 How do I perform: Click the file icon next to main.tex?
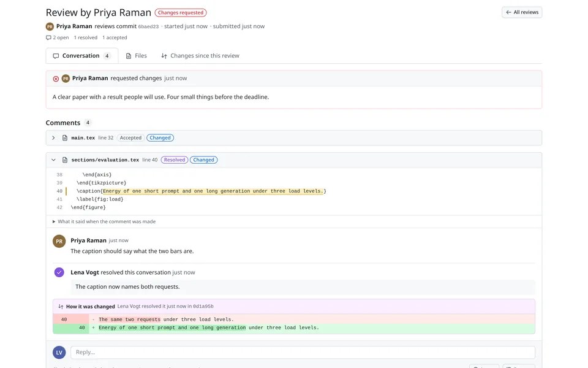pos(65,138)
